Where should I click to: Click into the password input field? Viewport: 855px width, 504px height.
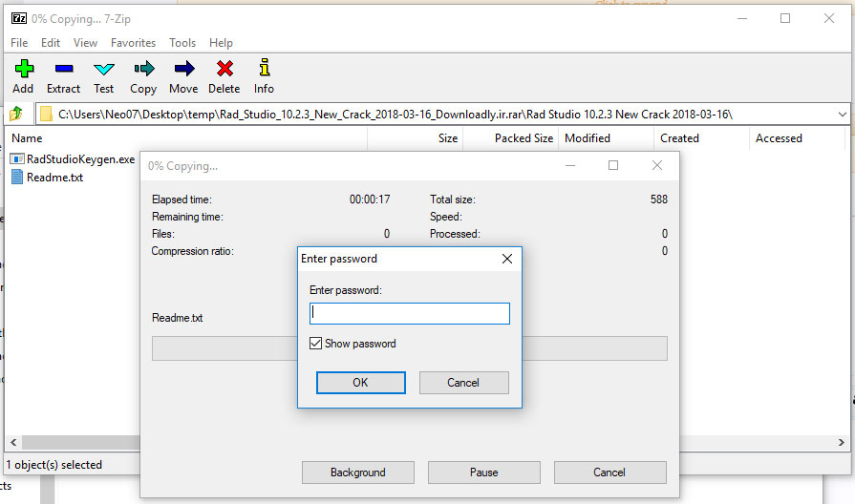pos(410,313)
